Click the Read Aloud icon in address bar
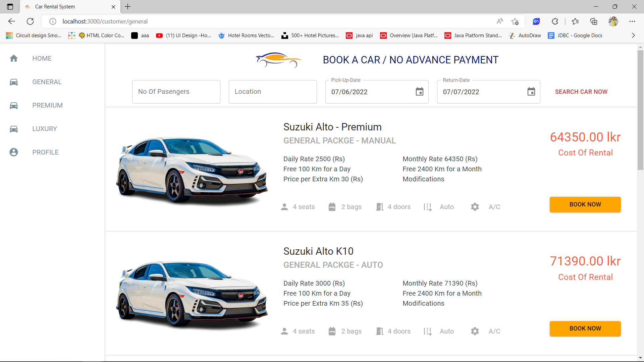Viewport: 644px width, 362px height. [x=500, y=21]
